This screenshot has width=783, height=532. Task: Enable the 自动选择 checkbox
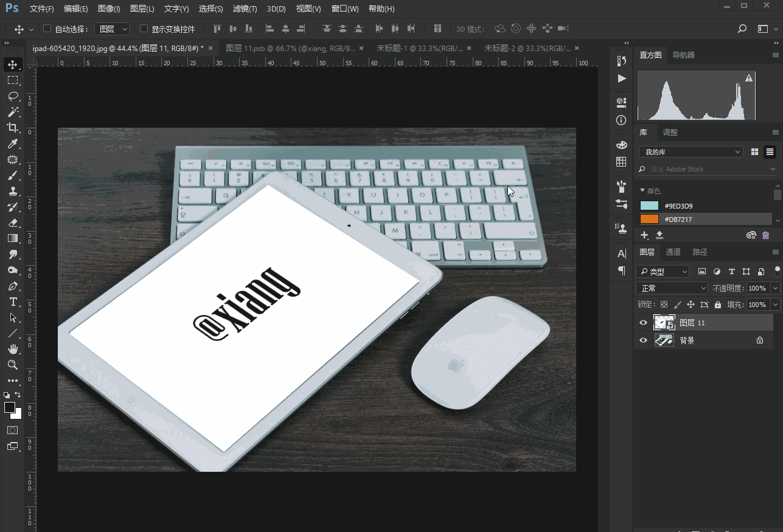click(x=47, y=29)
